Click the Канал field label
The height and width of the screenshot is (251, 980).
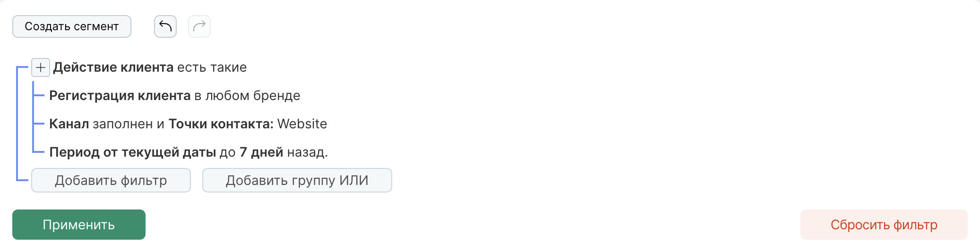click(69, 124)
